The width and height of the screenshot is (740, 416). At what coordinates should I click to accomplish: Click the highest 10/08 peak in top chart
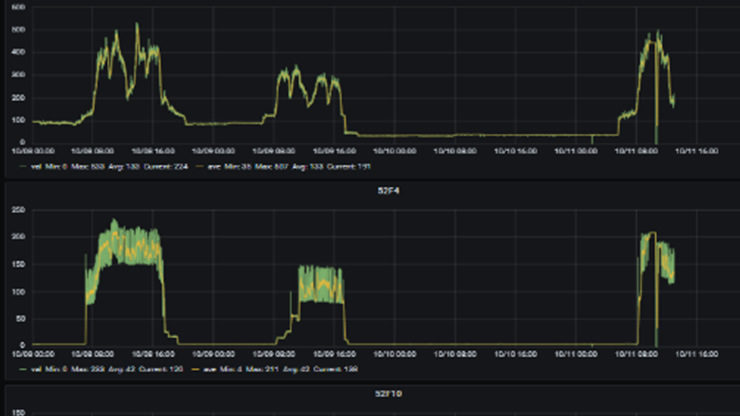pos(137,26)
